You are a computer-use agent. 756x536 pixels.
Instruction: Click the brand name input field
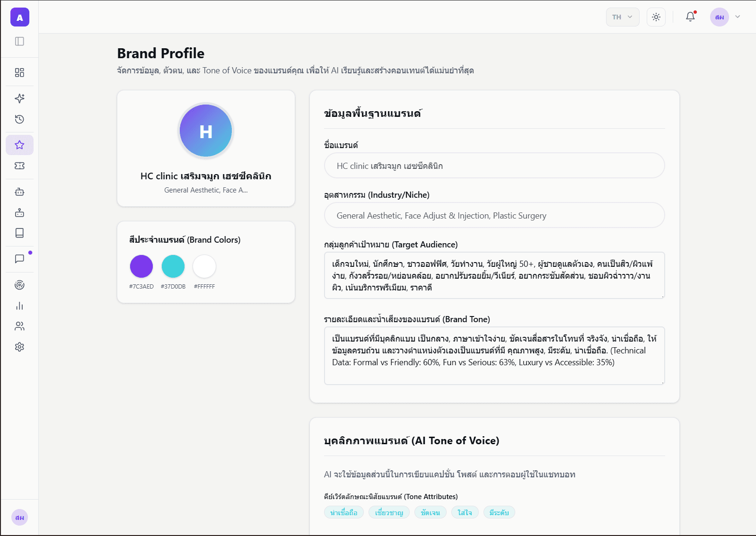494,166
